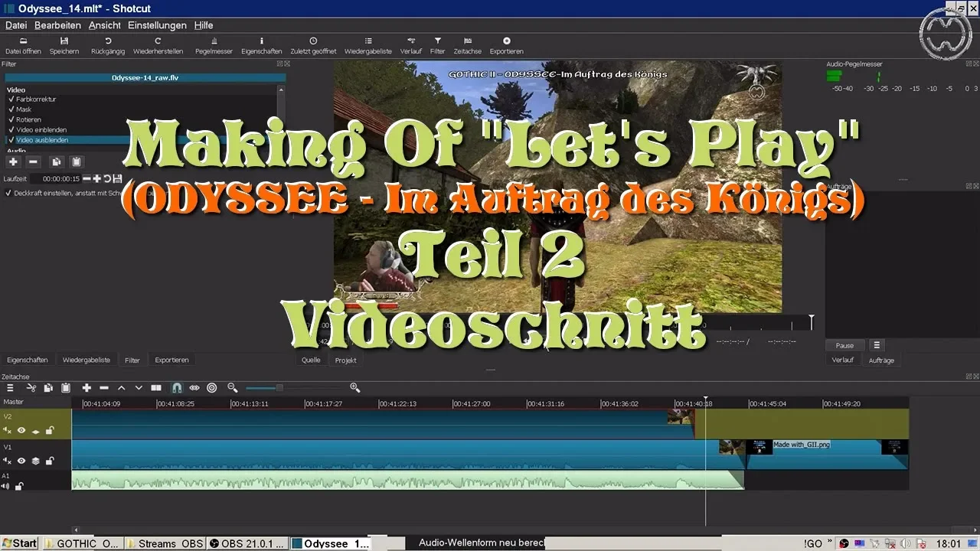Save project with Speichern icon

point(64,46)
